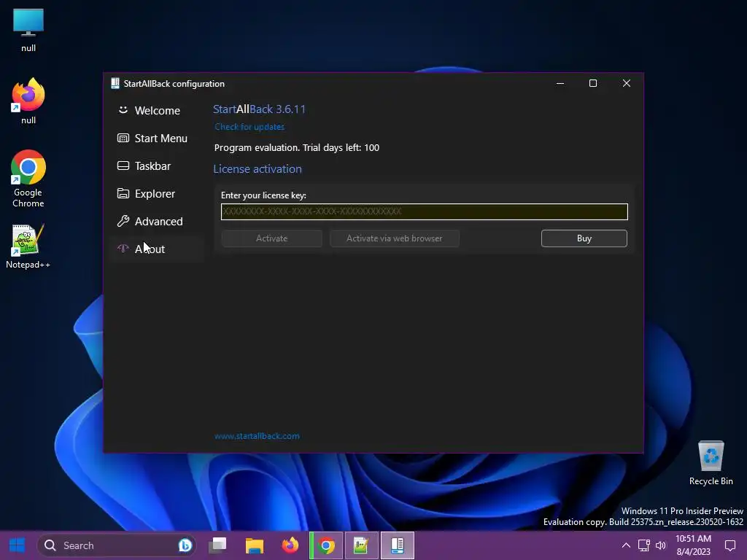
Task: Open the www.startallback.com link
Action: click(x=257, y=436)
